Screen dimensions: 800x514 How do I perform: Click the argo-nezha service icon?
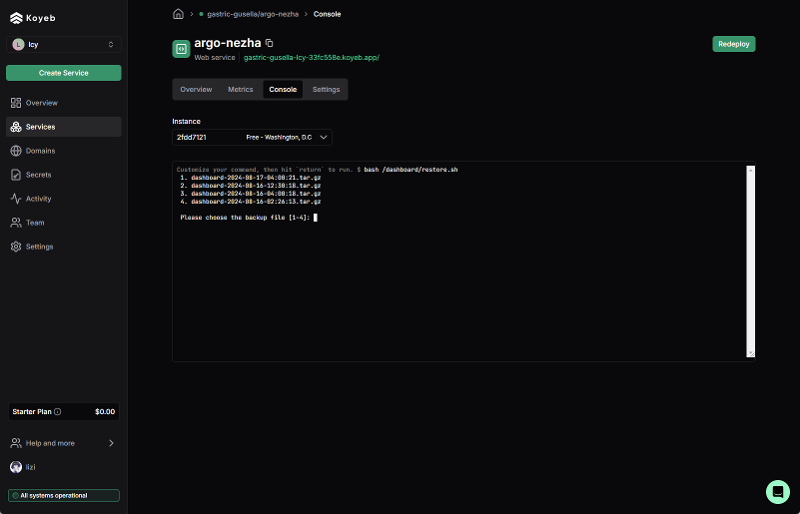(x=181, y=49)
